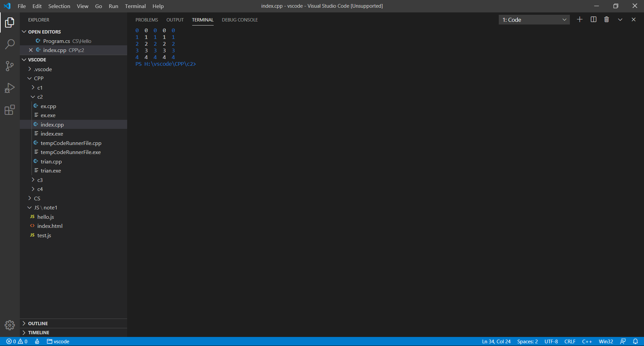The height and width of the screenshot is (346, 644).
Task: Toggle the Explorer view icon
Action: pyautogui.click(x=10, y=22)
